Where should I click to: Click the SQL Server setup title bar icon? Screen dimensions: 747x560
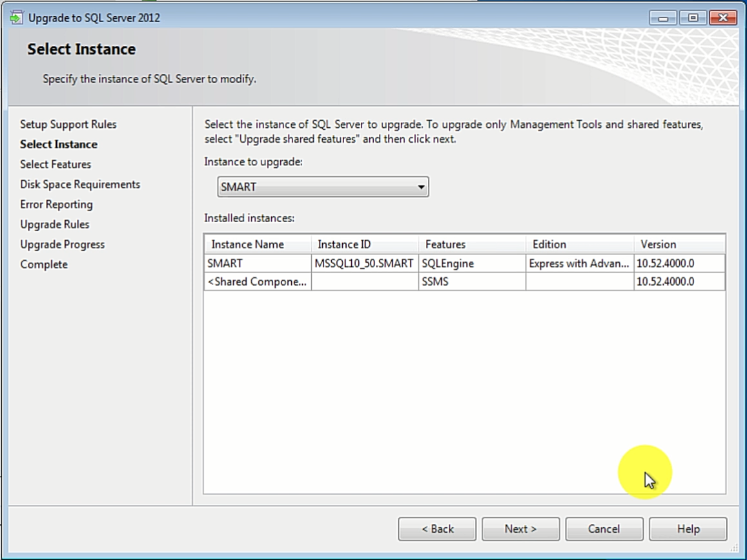pyautogui.click(x=15, y=17)
